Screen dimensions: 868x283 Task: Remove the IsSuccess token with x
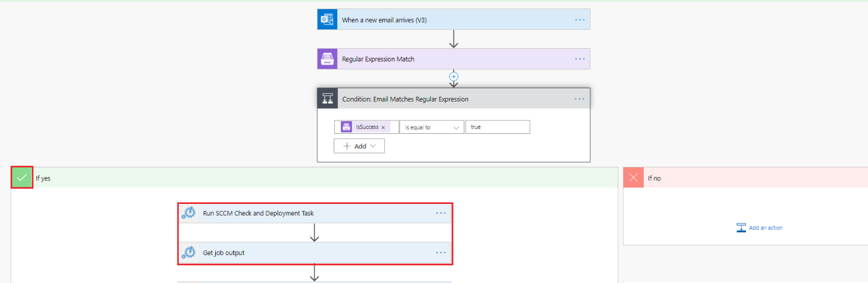[x=383, y=127]
